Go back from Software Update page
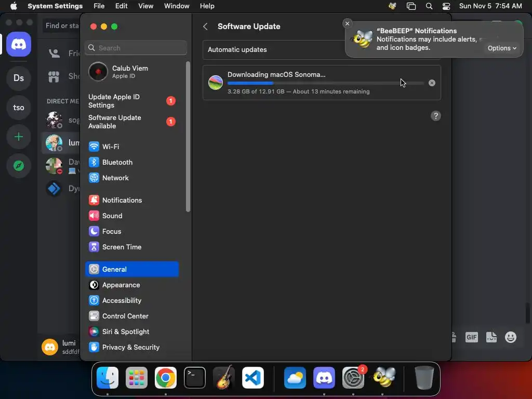The width and height of the screenshot is (532, 399). coord(205,26)
